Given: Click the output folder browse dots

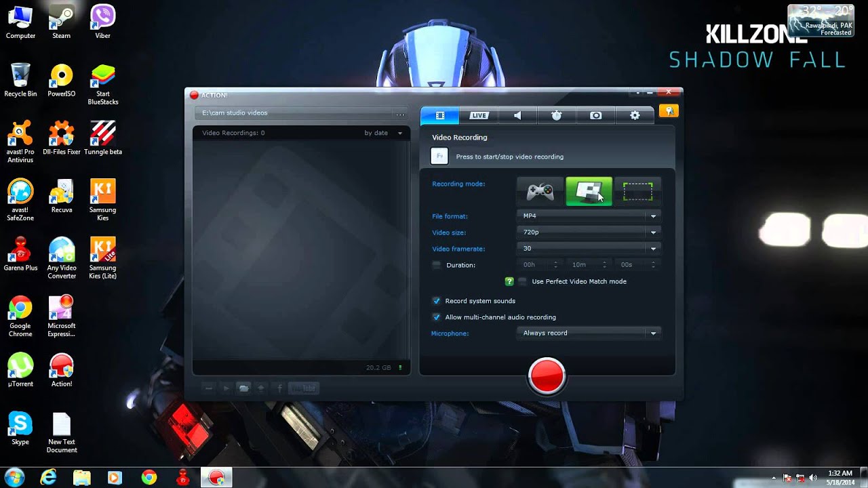Looking at the screenshot, I should [x=400, y=113].
